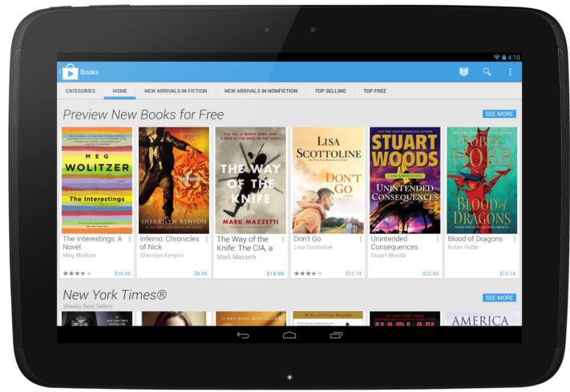This screenshot has height=392, width=570.
Task: Tap $12.74 price on Blood of Dragons
Action: (x=507, y=273)
